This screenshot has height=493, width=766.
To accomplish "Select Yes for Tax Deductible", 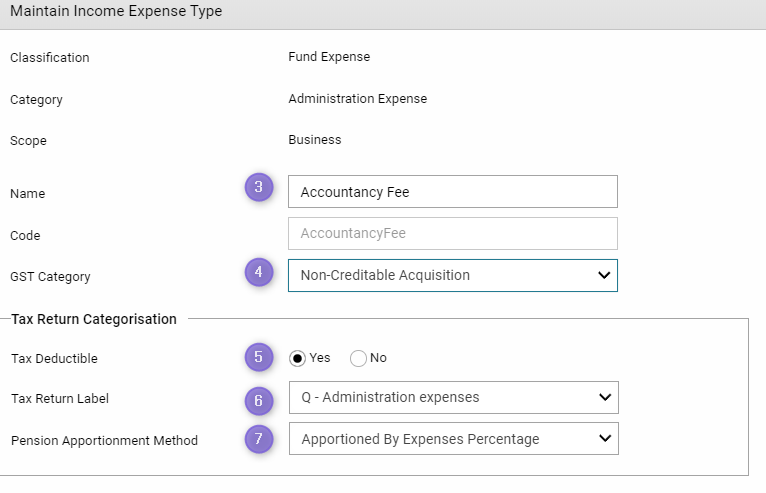I will [x=297, y=358].
